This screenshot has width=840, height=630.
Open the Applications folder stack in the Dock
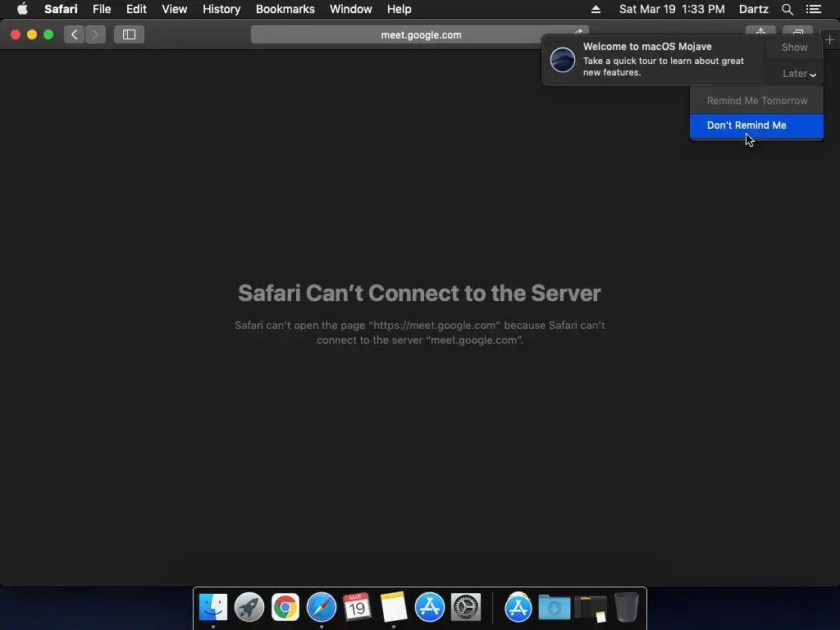(x=518, y=608)
